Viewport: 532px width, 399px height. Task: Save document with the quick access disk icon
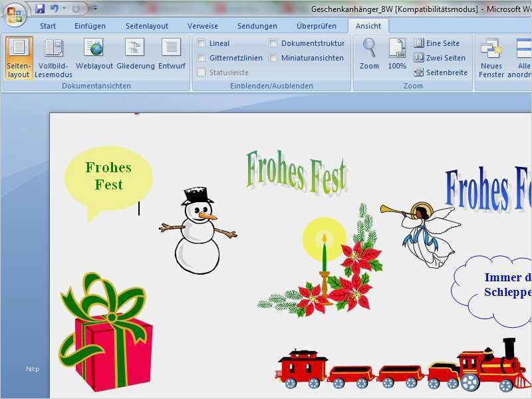click(x=40, y=9)
